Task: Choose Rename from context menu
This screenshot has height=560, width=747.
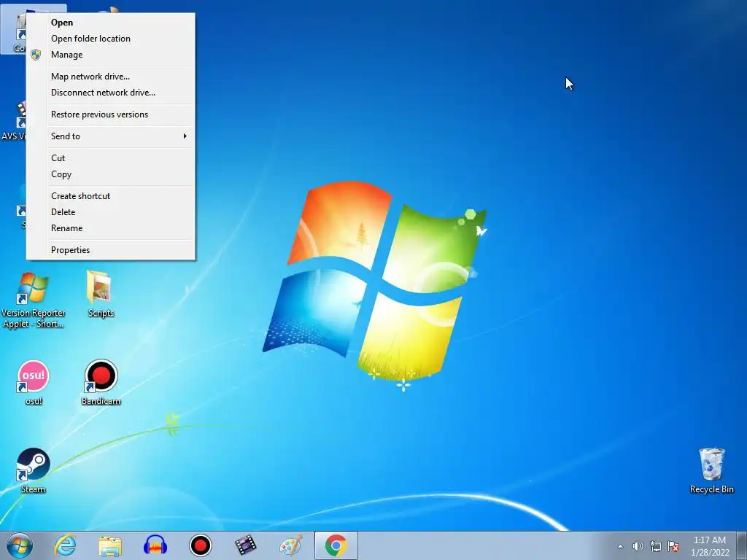Action: pos(111,228)
